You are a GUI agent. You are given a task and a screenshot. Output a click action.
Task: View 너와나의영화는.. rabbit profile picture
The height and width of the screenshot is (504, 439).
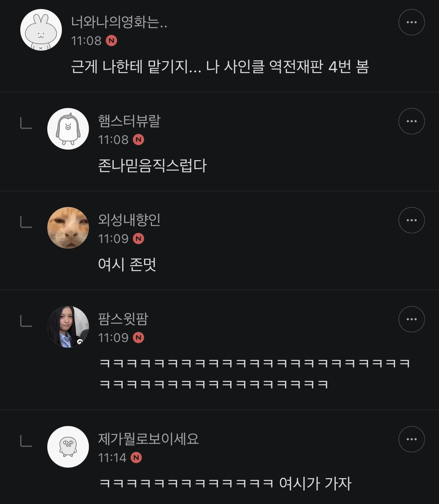41,30
